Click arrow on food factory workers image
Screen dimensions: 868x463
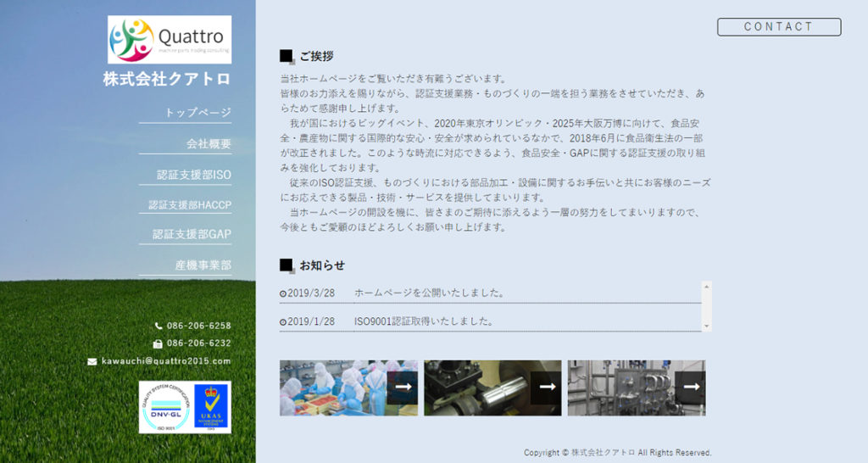403,387
